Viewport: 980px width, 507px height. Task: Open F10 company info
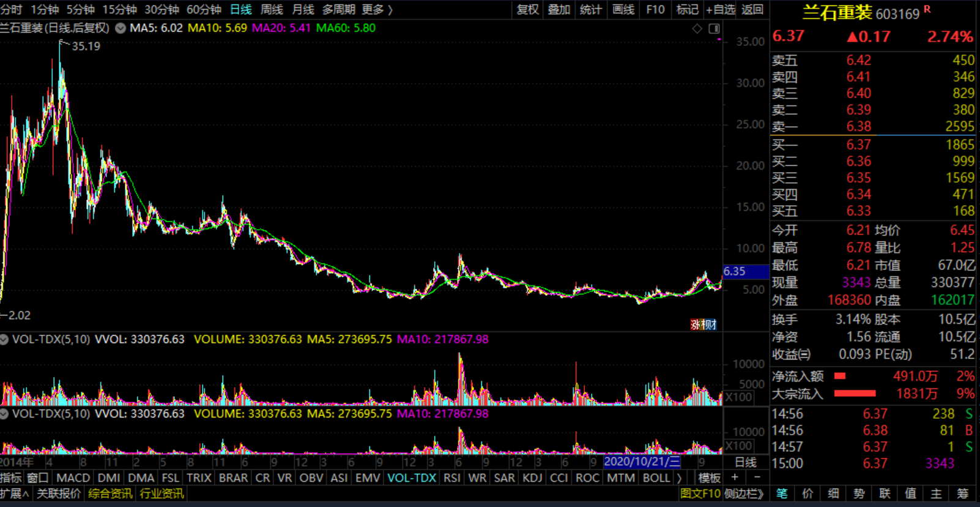[x=655, y=10]
